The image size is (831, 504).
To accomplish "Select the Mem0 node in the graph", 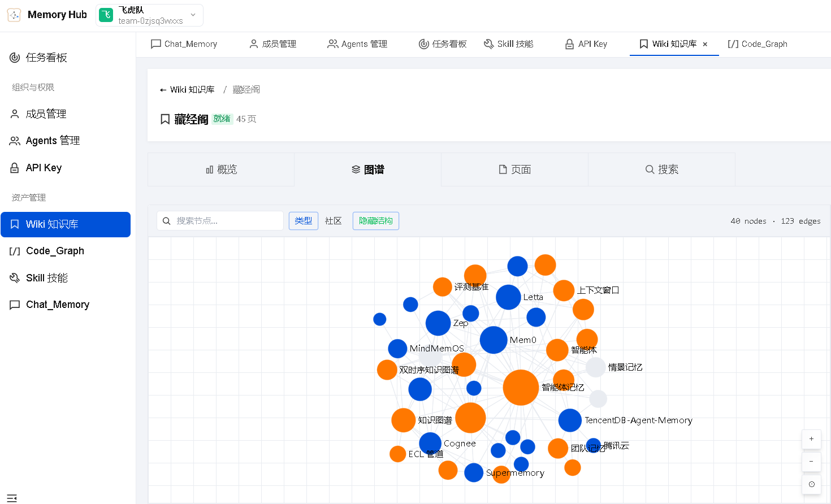I will point(494,340).
